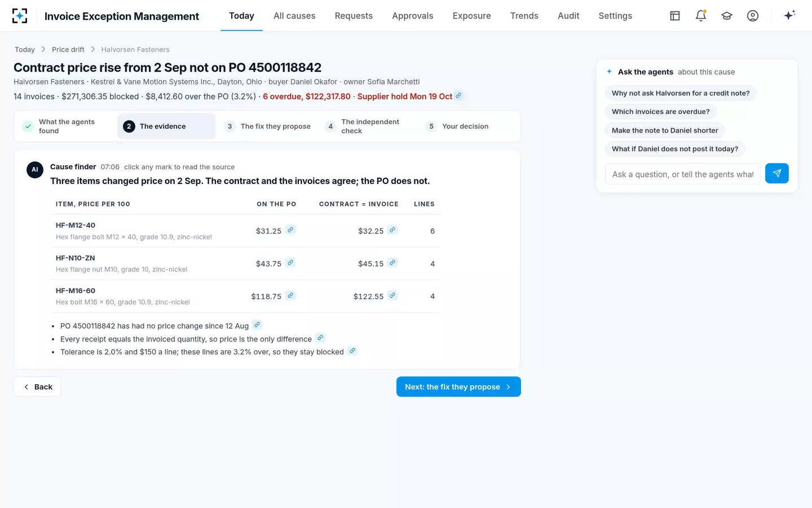The height and width of the screenshot is (508, 812).
Task: Open source mark for tolerance note
Action: click(x=352, y=351)
